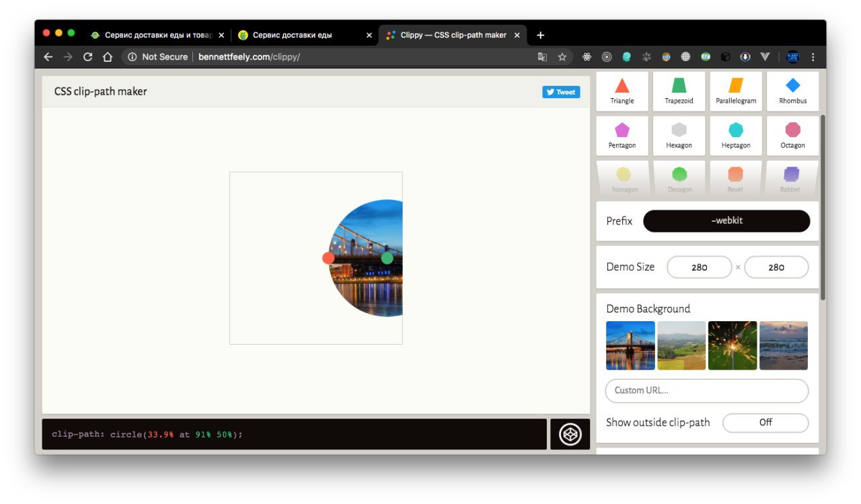Viewport: 861px width, 504px height.
Task: Open the CodePen export button
Action: (x=570, y=434)
